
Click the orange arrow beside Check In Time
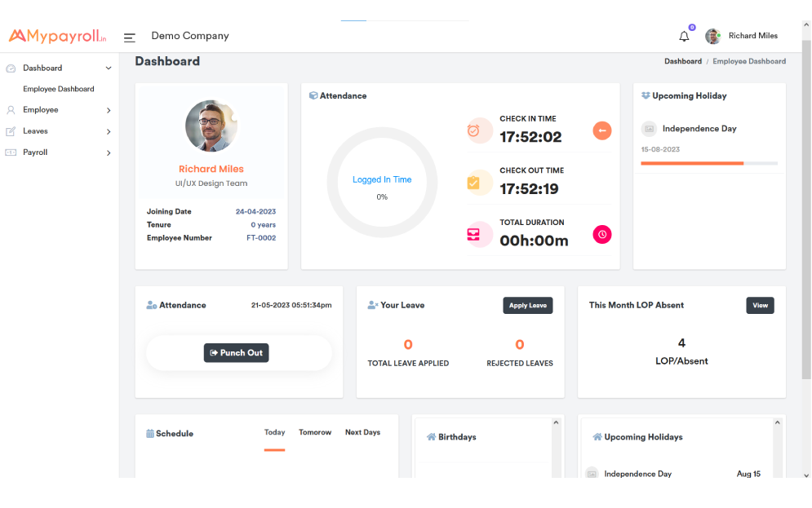[x=601, y=130]
